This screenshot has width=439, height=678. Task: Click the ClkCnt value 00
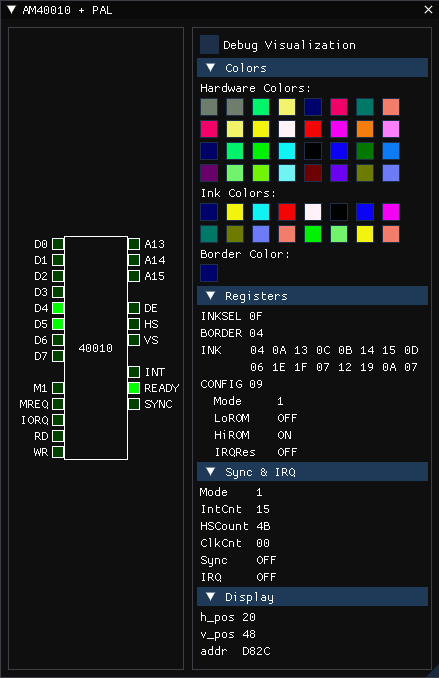pyautogui.click(x=263, y=543)
